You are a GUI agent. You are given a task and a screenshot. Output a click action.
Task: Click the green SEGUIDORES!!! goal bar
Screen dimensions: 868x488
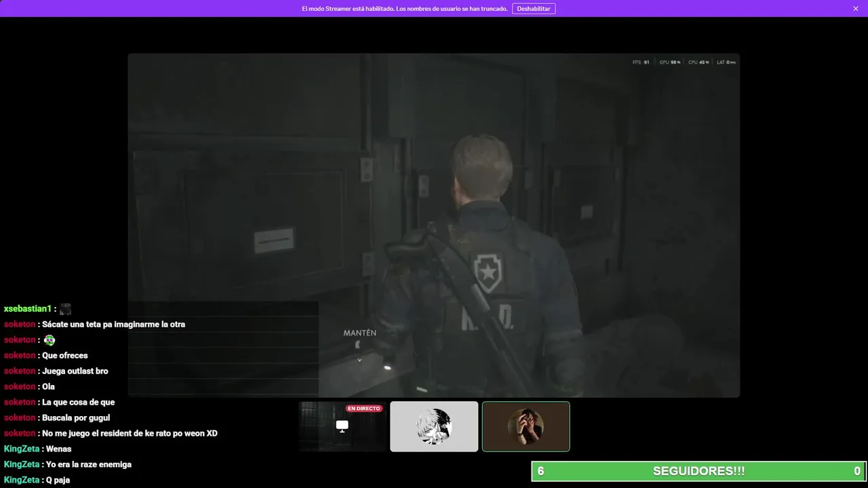pyautogui.click(x=699, y=471)
